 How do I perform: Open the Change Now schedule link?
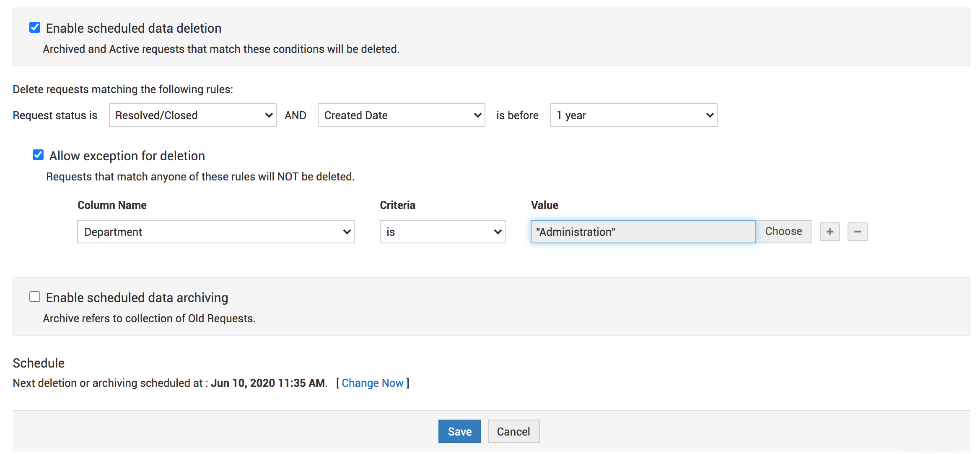click(372, 383)
